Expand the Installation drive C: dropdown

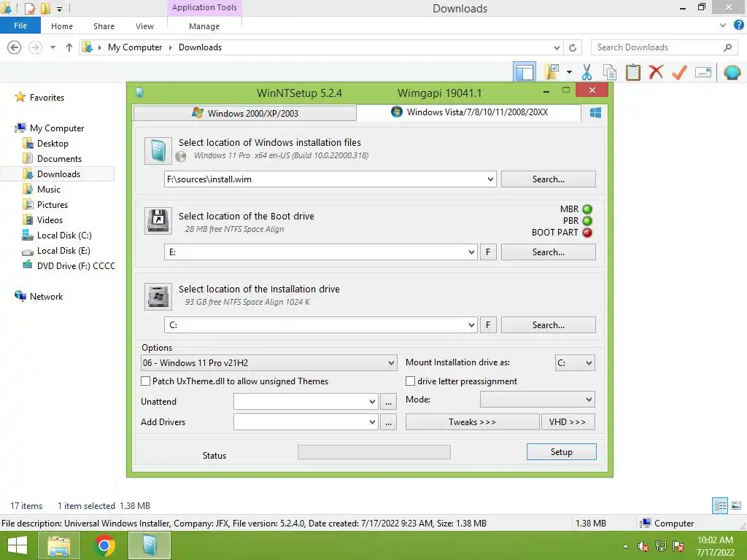pos(471,325)
